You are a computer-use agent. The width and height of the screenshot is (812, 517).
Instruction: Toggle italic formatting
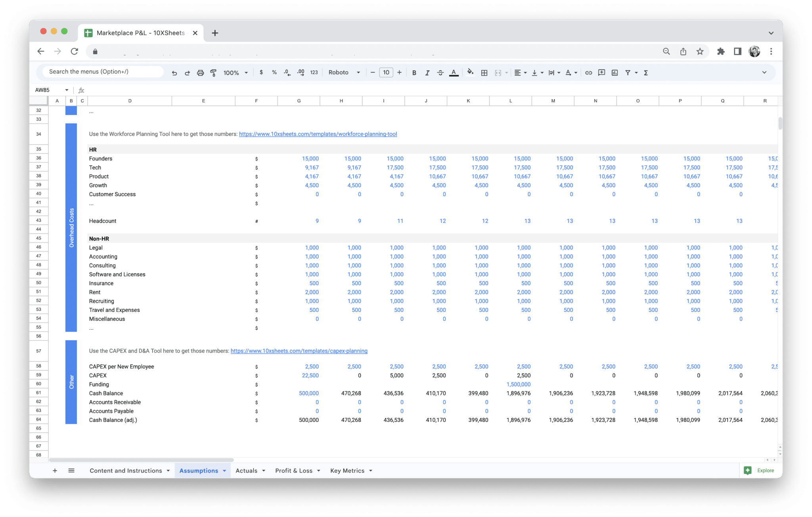(x=427, y=73)
